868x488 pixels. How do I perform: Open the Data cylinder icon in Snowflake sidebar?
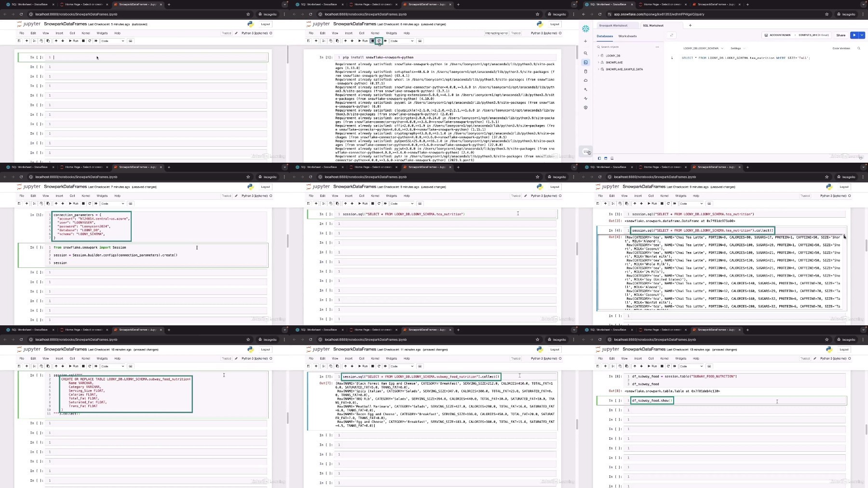click(585, 71)
